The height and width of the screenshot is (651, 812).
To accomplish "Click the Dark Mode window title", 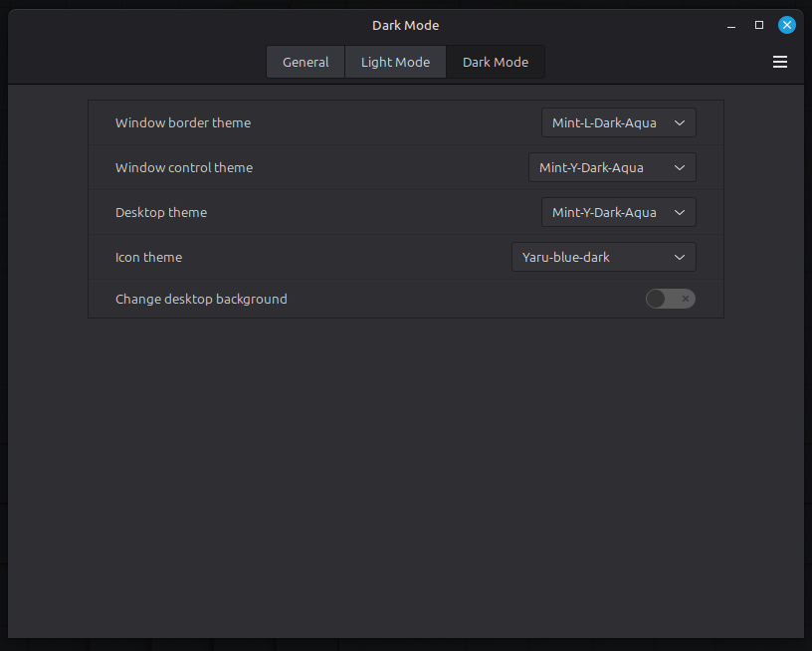I will pyautogui.click(x=405, y=25).
